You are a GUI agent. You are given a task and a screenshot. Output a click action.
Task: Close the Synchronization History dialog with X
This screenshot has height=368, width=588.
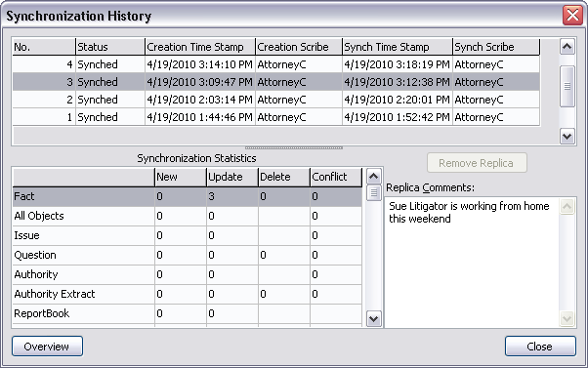tap(572, 16)
